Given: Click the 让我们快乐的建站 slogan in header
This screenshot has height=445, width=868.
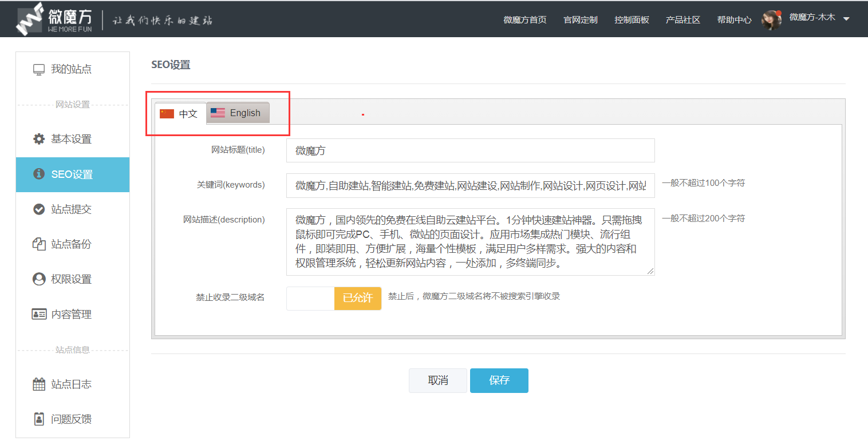Looking at the screenshot, I should 163,20.
